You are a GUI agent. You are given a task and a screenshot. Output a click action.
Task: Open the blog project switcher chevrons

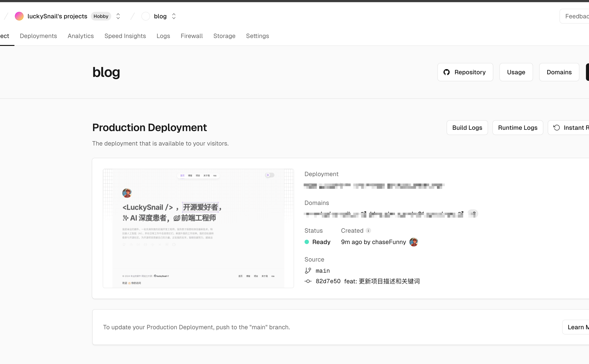tap(174, 16)
